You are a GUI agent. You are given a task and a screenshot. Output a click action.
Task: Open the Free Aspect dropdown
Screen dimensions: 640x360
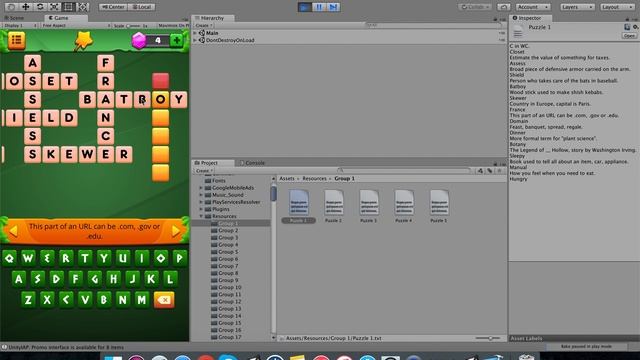[76, 25]
